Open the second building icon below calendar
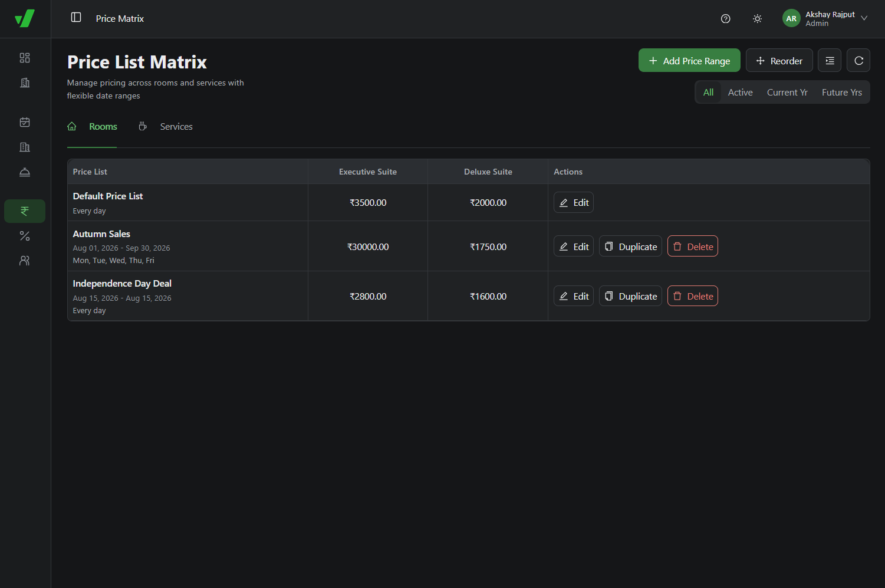Viewport: 885px width, 588px height. click(25, 147)
